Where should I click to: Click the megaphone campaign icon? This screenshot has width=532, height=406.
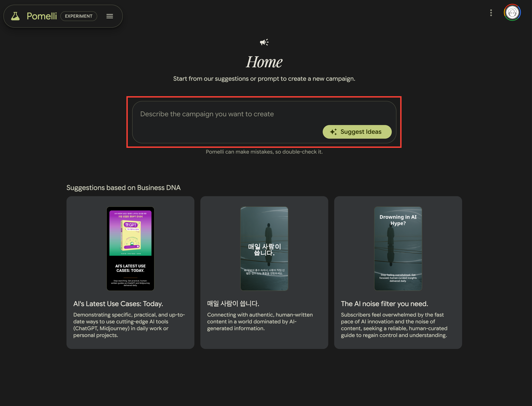[x=264, y=42]
